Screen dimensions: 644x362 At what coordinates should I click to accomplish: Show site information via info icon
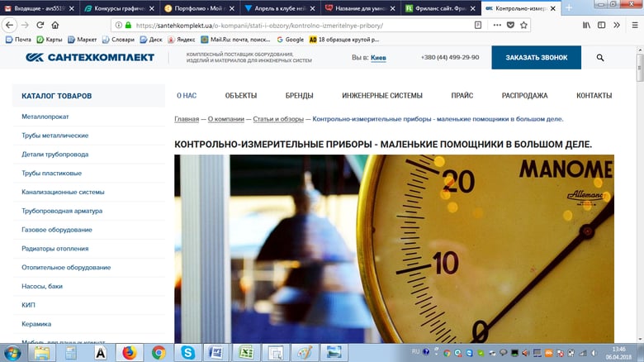point(119,25)
